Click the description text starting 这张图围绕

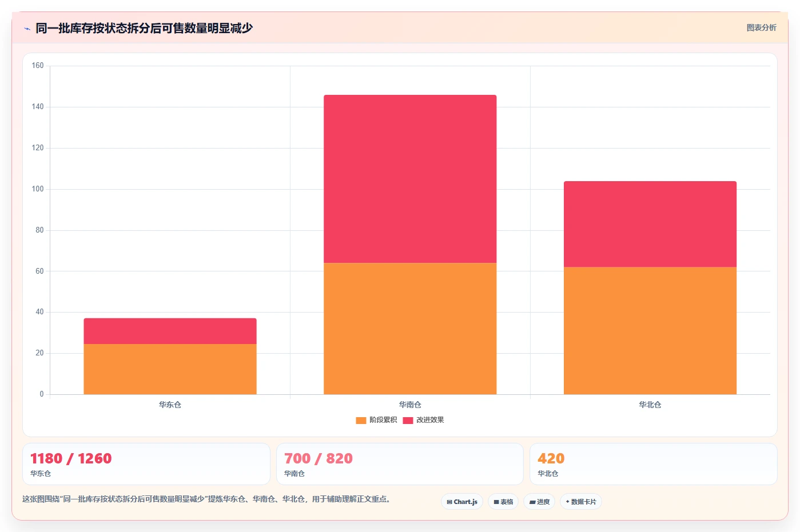[206, 499]
